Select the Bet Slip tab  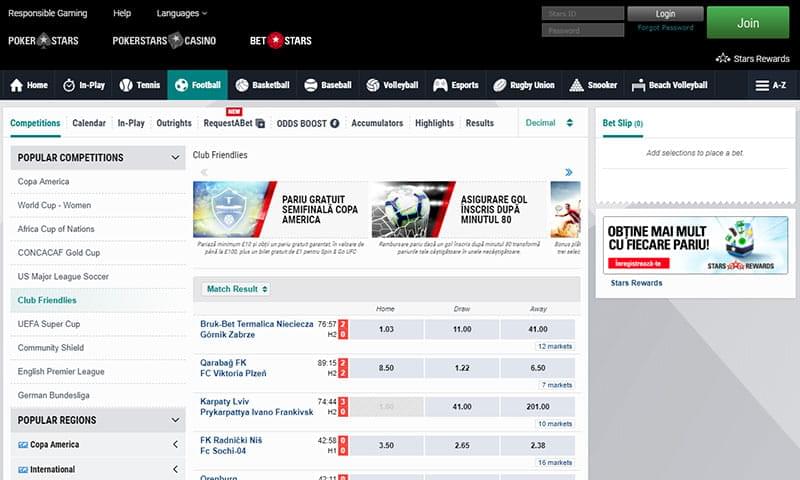622,123
